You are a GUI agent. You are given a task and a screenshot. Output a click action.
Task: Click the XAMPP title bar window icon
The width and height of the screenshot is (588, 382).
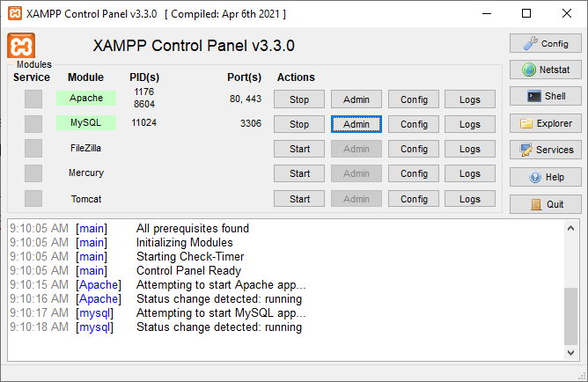pos(14,14)
